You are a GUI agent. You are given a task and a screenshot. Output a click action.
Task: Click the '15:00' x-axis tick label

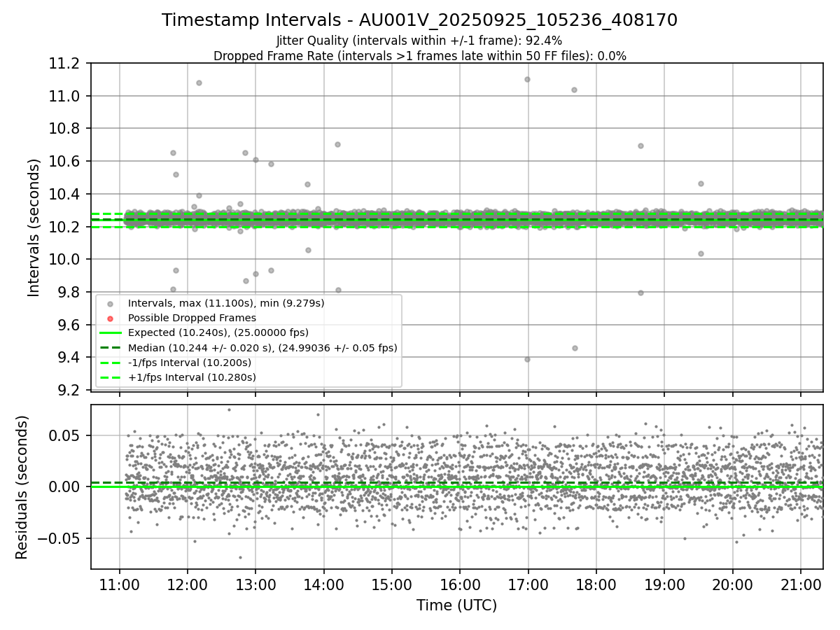click(392, 584)
